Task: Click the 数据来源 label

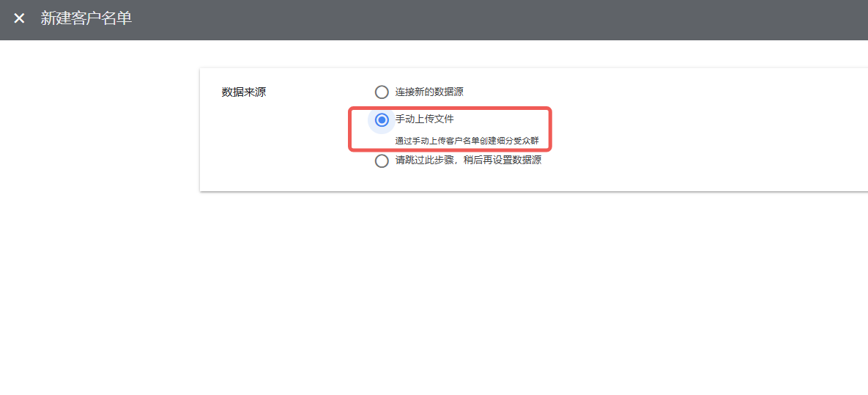Action: click(x=244, y=92)
